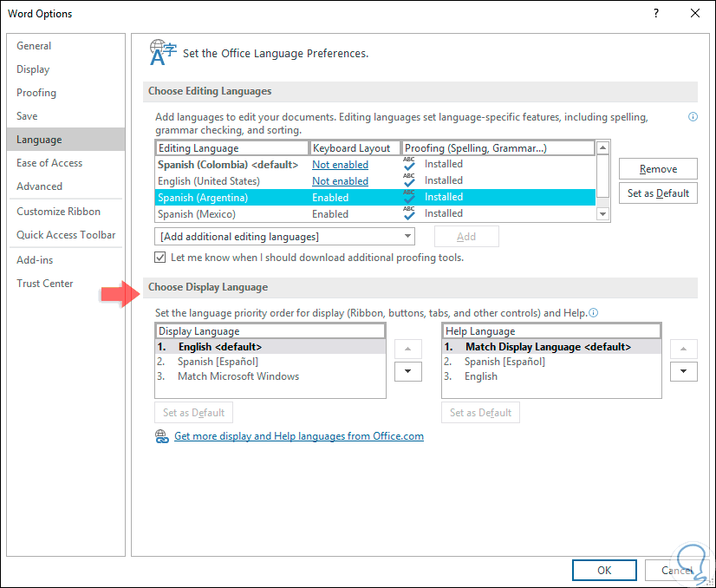The width and height of the screenshot is (716, 588).
Task: Click proofing check icon for Spanish (Colombia)
Action: [x=409, y=164]
